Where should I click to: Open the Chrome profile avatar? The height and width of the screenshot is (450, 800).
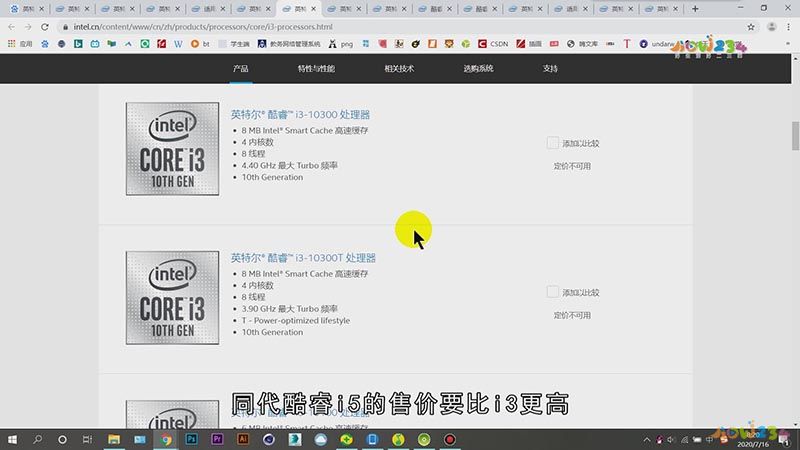[x=771, y=27]
